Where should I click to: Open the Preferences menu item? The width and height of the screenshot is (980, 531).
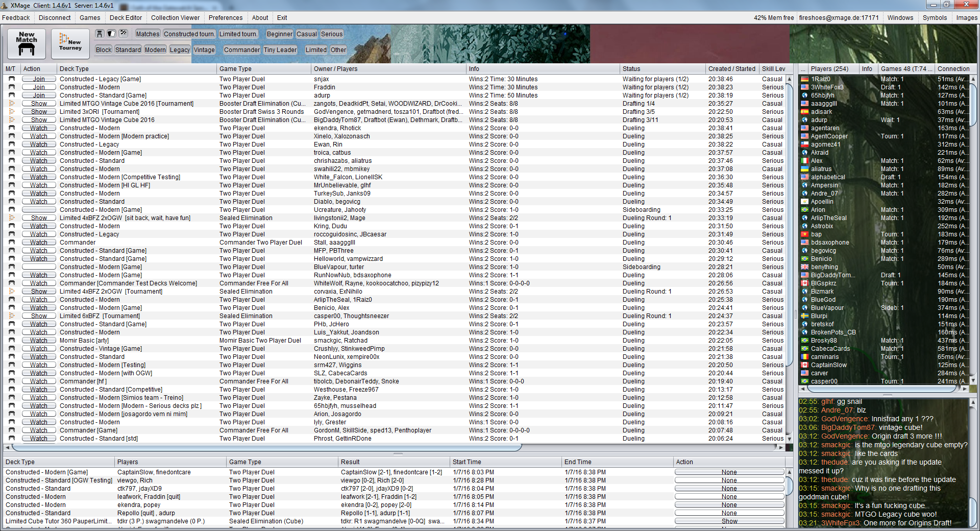[x=225, y=18]
